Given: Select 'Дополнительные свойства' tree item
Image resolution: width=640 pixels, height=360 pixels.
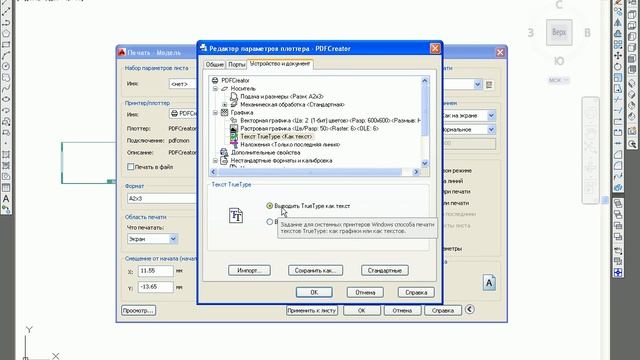Looking at the screenshot, I should [266, 153].
